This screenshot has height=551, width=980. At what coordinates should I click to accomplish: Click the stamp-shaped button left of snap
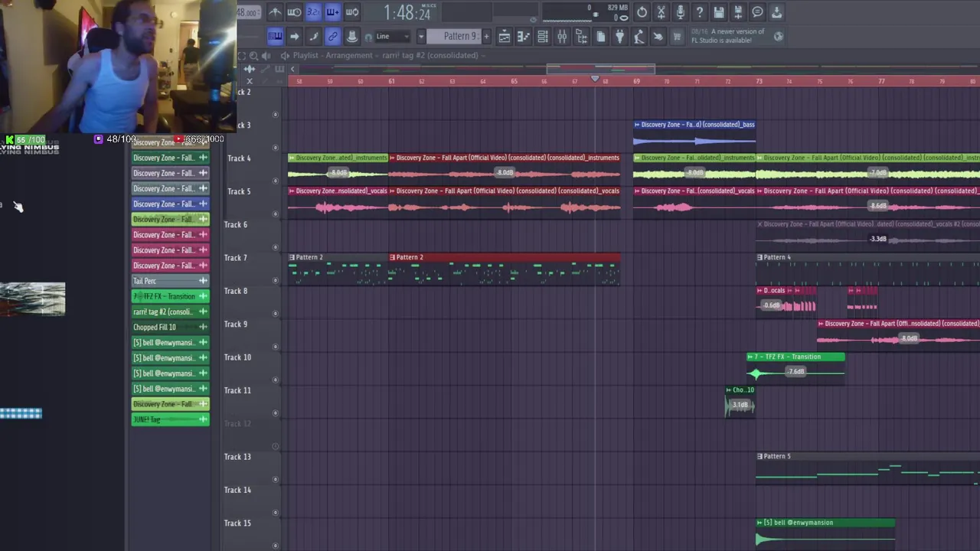tap(352, 37)
